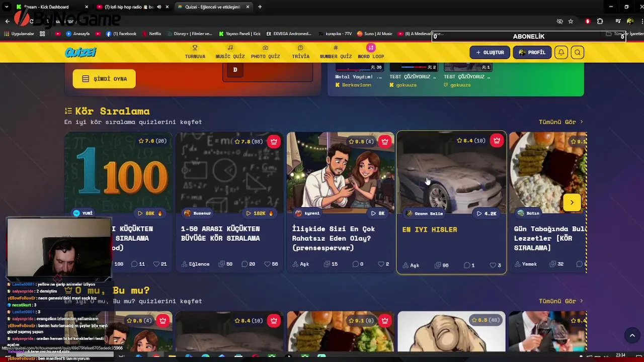The height and width of the screenshot is (362, 644).
Task: Open the Photo Quiz section
Action: [265, 52]
